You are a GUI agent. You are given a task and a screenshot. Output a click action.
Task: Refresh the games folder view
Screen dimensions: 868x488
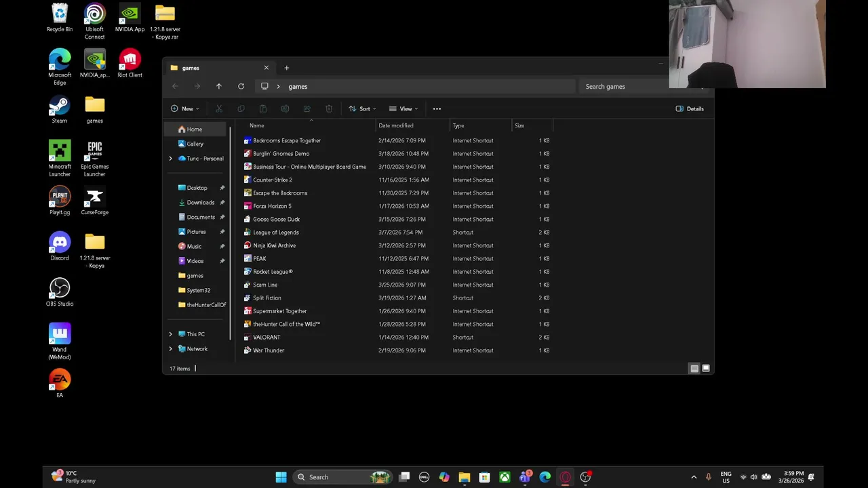[241, 87]
